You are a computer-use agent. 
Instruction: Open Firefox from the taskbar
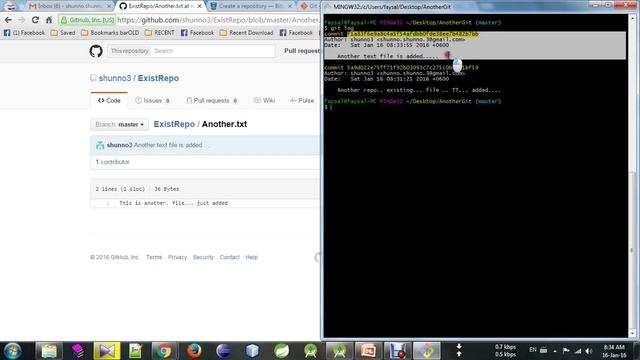point(194,351)
